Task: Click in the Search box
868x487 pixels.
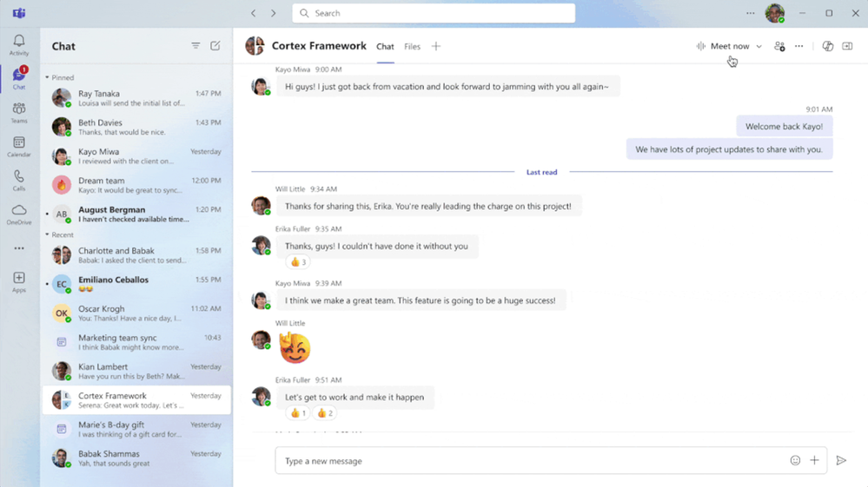Action: [434, 13]
